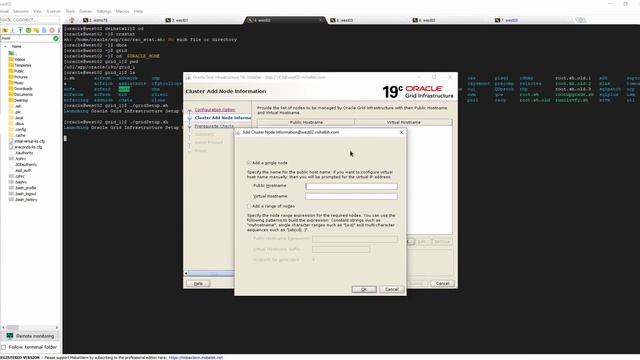Open the mobaxterm.mobatek.net link
Screen dimensions: 640x360
point(196,358)
